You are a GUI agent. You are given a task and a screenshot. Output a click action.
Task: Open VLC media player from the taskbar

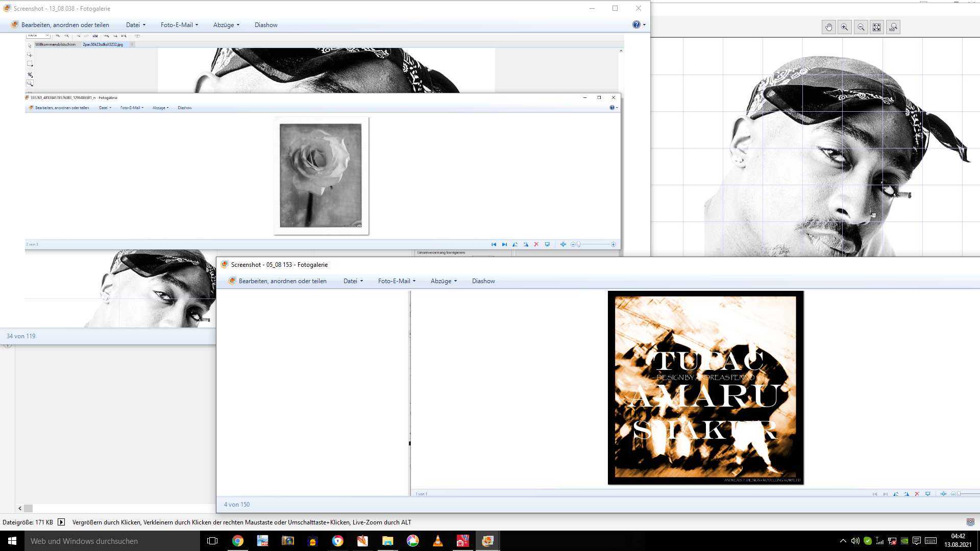click(438, 541)
